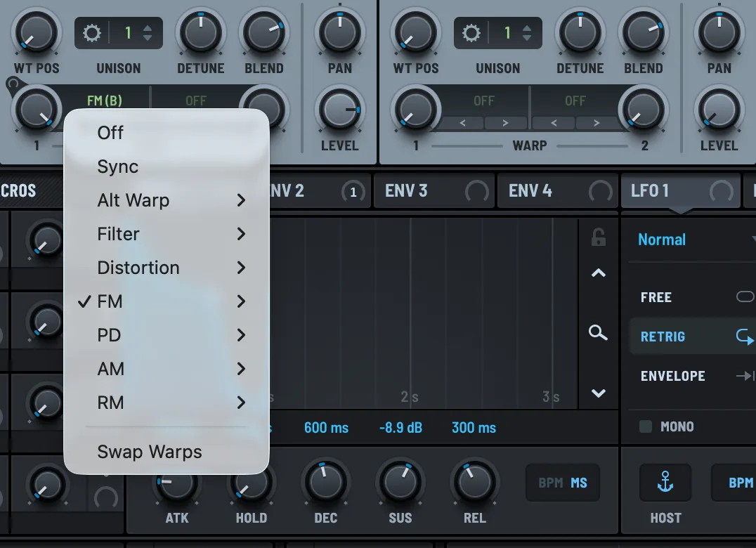Screen dimensions: 756x548
Task: Choose Off in warp menu
Action: [x=167, y=133]
